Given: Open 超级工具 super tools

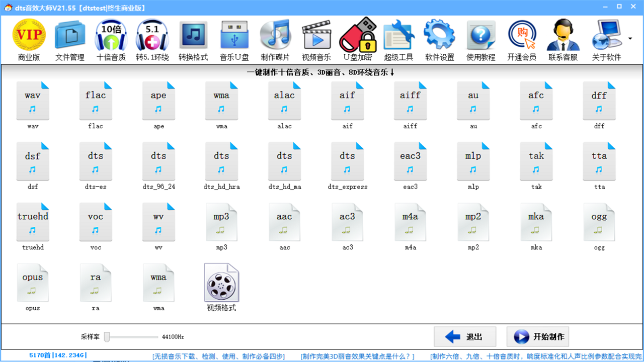Looking at the screenshot, I should (398, 39).
